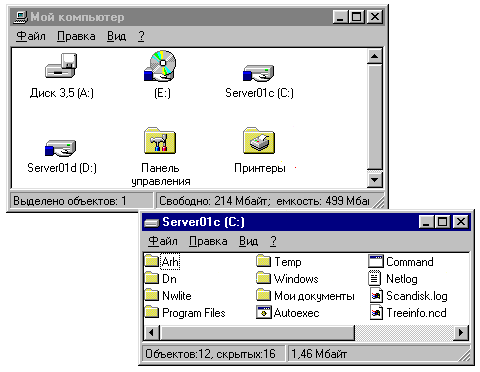Select the Netlog text file icon
Screen dimensions: 480x372
click(375, 278)
